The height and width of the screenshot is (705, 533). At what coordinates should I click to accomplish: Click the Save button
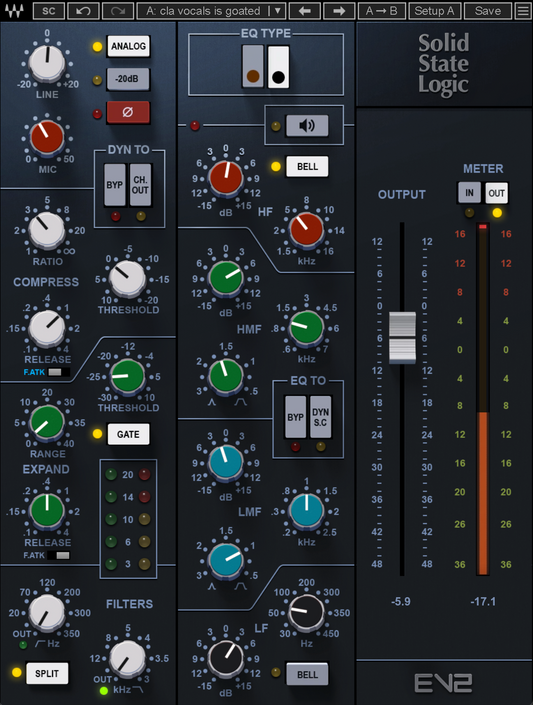[x=488, y=11]
